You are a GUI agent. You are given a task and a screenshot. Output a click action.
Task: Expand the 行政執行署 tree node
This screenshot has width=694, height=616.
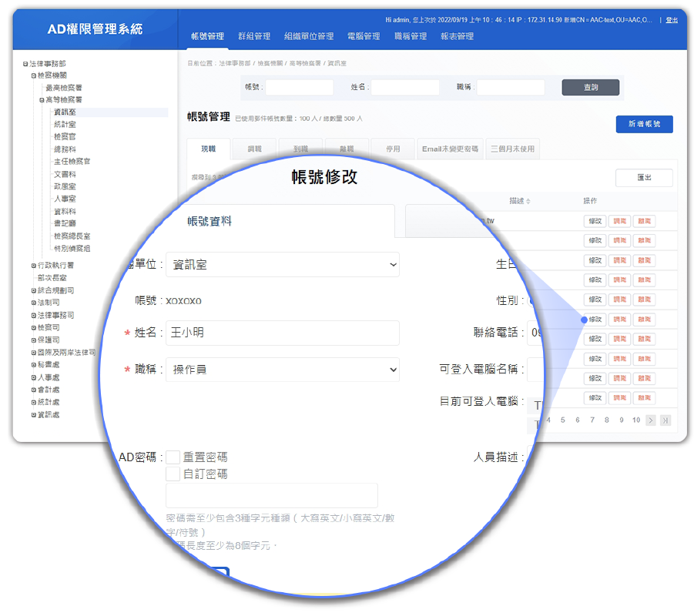pyautogui.click(x=34, y=266)
